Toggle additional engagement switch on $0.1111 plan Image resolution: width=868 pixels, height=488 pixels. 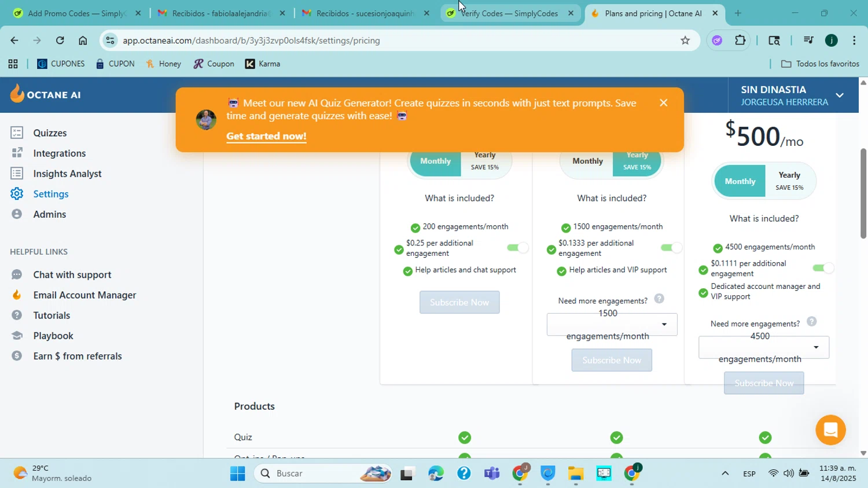pyautogui.click(x=823, y=268)
